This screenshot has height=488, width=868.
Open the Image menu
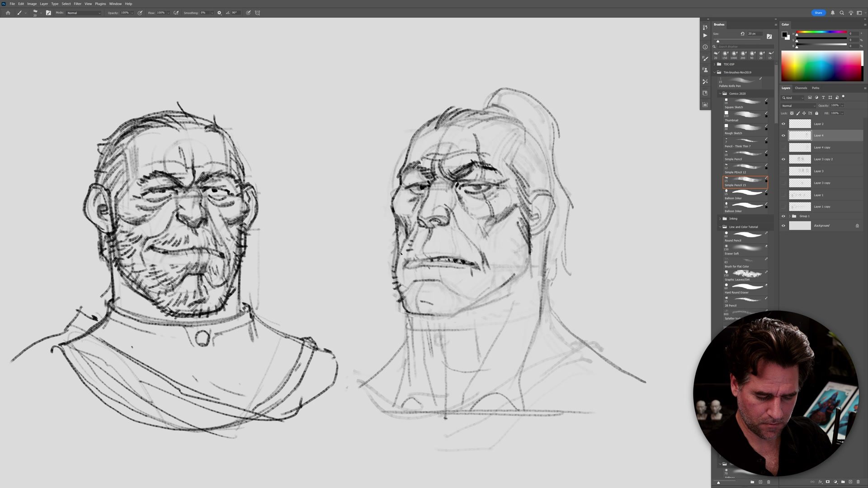click(x=32, y=4)
